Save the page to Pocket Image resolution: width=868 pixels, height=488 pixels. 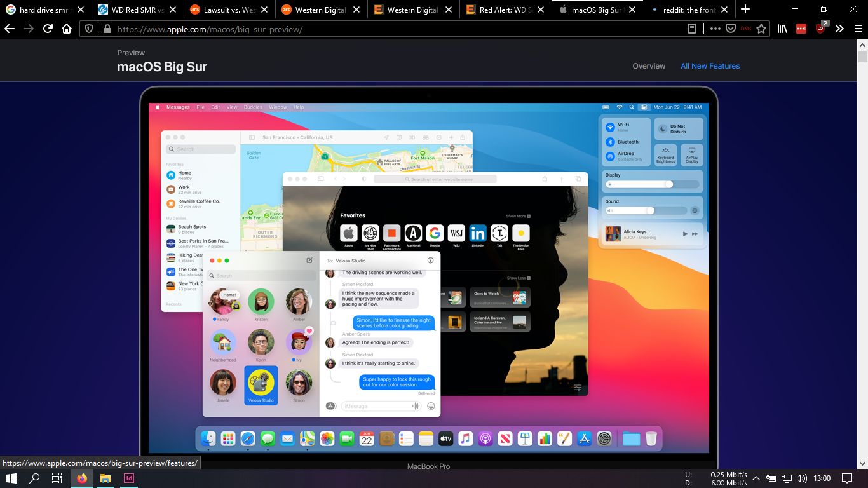(x=731, y=29)
